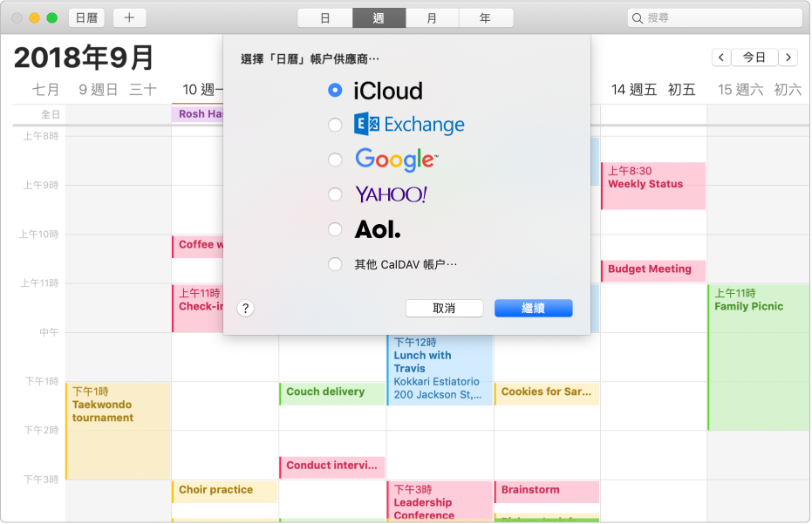Screen dimensions: 812x524
Task: Switch to 月 month view tab
Action: [x=433, y=18]
